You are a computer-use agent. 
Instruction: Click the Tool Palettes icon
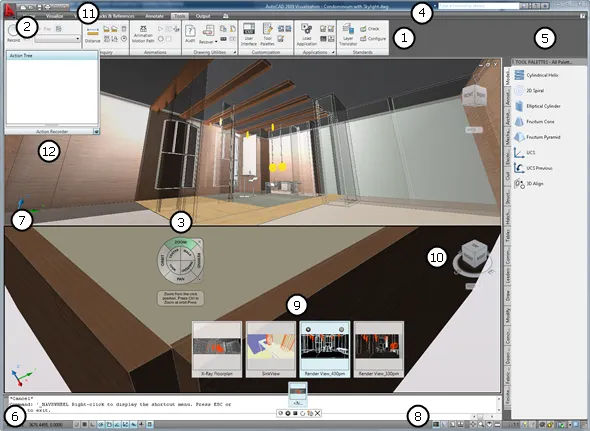click(x=268, y=34)
